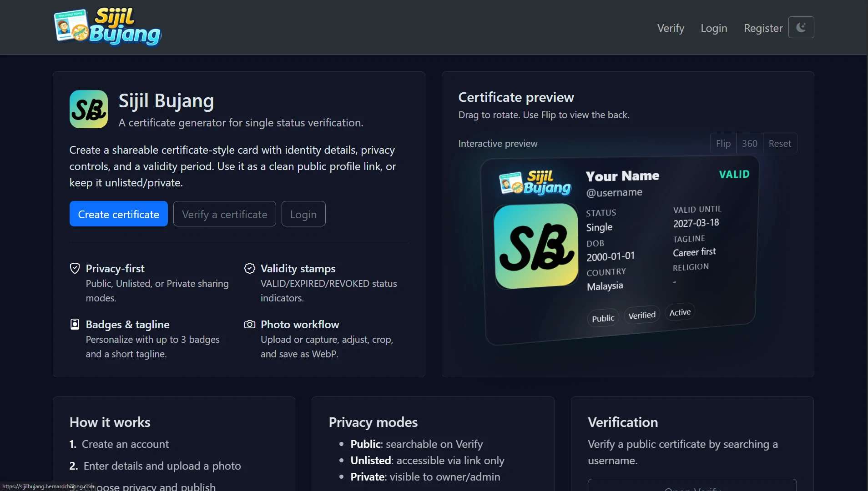Viewport: 868px width, 491px height.
Task: Click 'Your Name' text on certificate
Action: [622, 176]
